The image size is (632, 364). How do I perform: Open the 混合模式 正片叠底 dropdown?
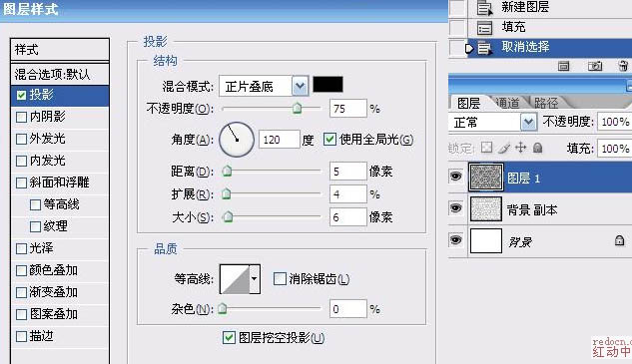300,86
